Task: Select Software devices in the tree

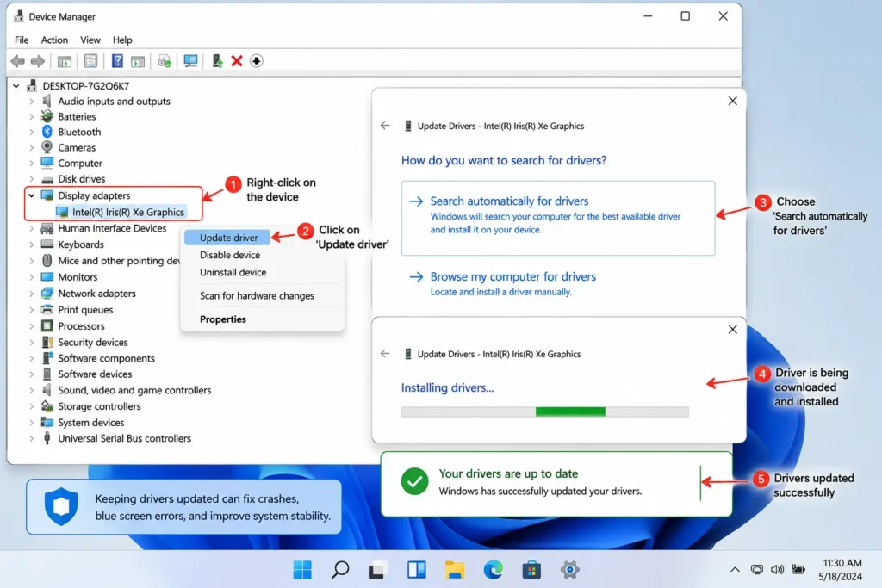Action: click(95, 374)
